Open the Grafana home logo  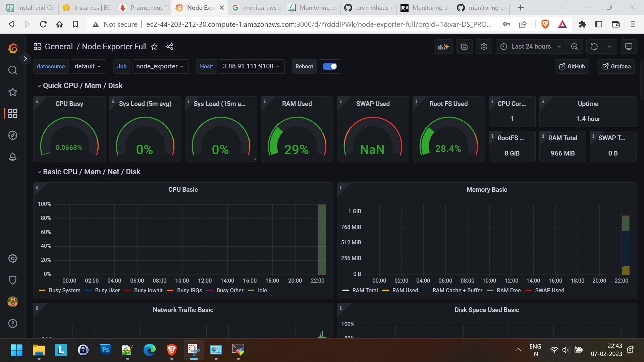coord(13,49)
